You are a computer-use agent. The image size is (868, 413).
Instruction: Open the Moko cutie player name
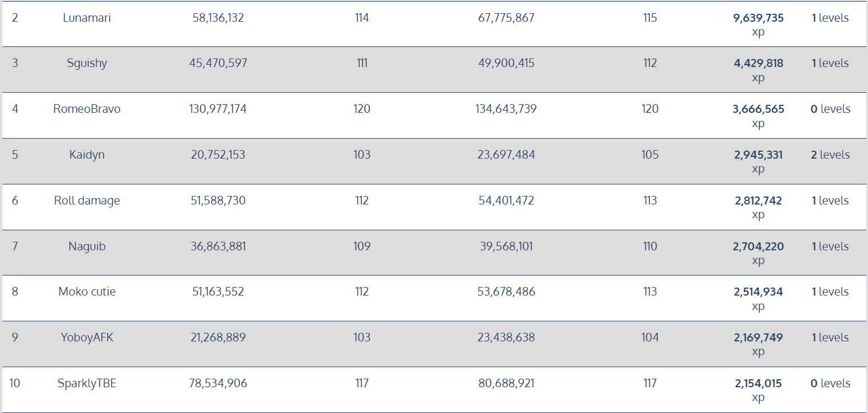click(87, 292)
